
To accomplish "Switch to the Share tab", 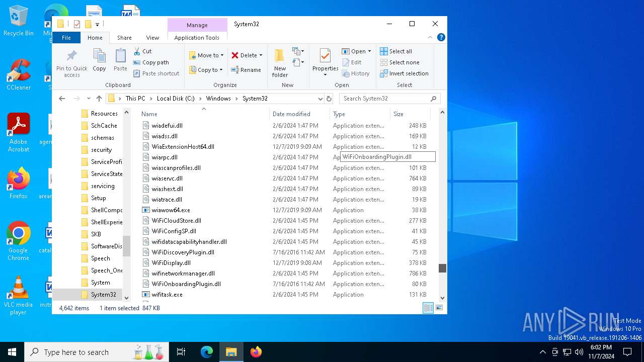I will click(124, 37).
